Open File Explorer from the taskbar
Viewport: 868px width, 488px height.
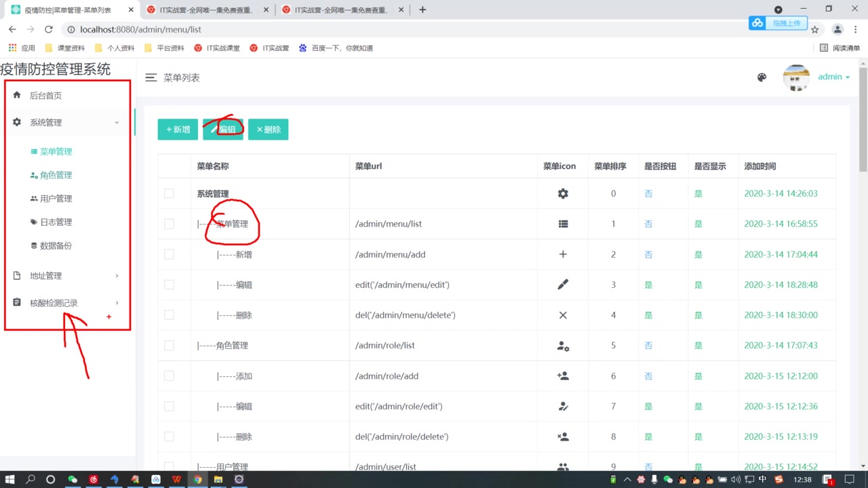coord(218,479)
